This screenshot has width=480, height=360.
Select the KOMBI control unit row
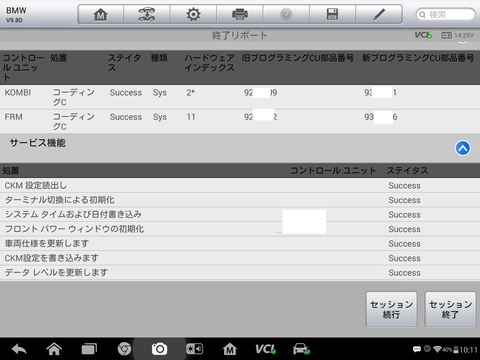240,97
